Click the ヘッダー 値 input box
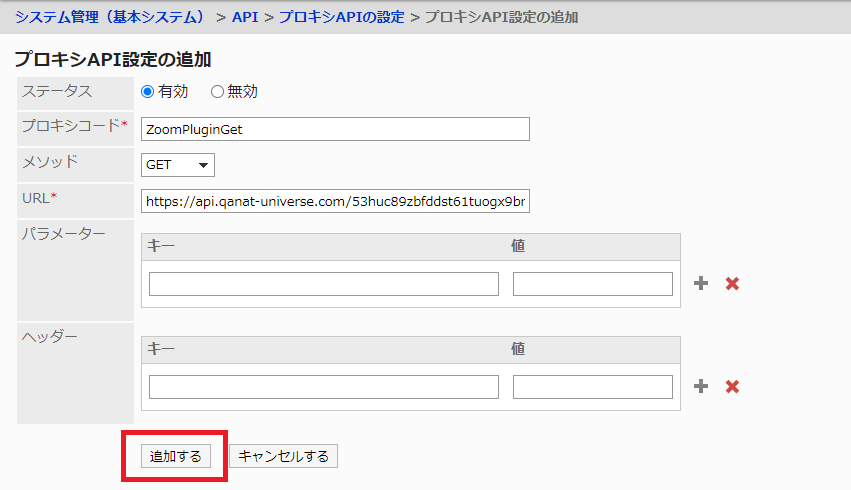This screenshot has width=851, height=490. [x=592, y=387]
